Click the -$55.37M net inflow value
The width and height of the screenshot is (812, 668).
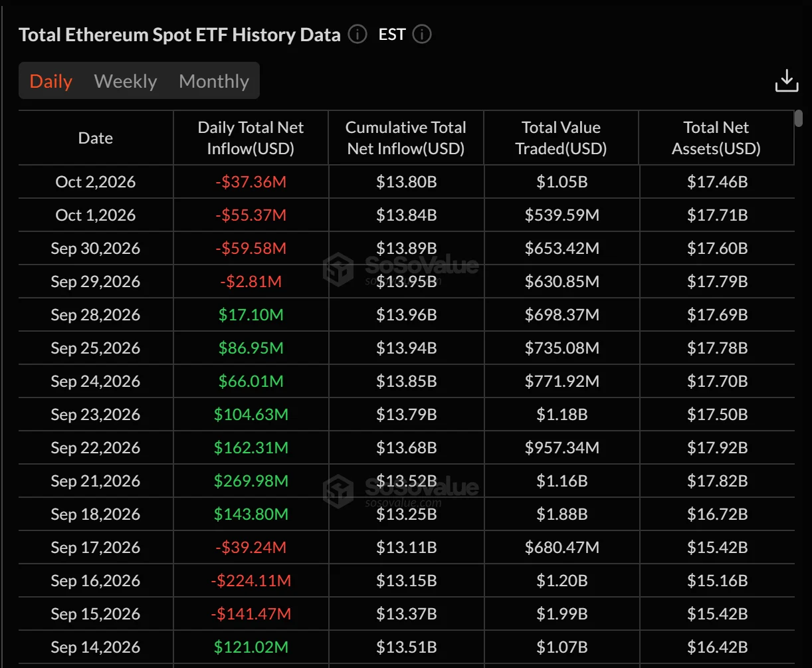tap(251, 215)
